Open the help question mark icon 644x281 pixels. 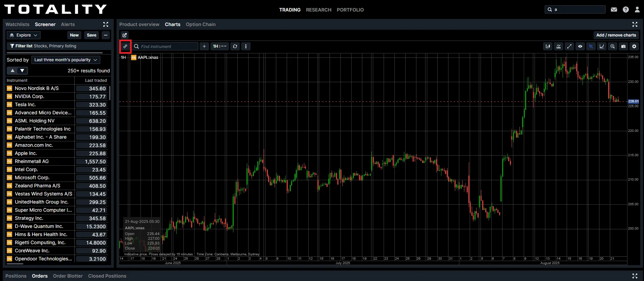point(626,9)
